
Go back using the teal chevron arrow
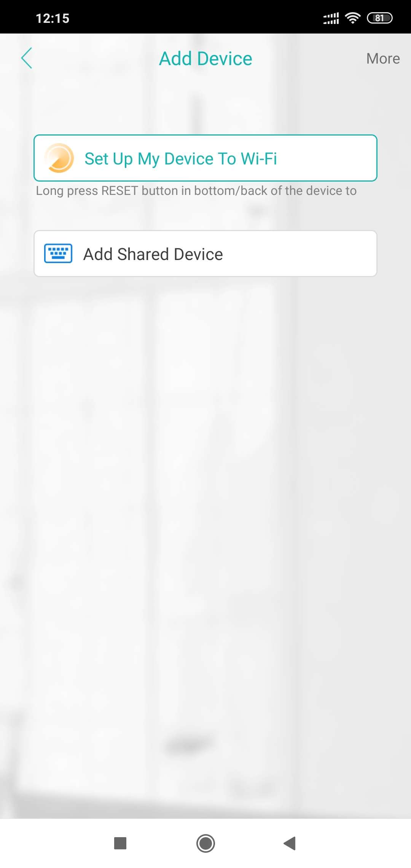[27, 58]
